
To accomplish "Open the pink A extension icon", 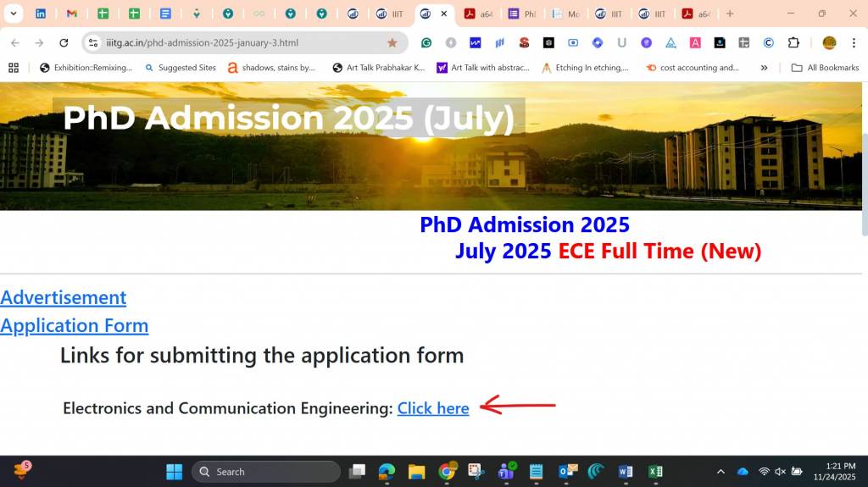I will [695, 42].
